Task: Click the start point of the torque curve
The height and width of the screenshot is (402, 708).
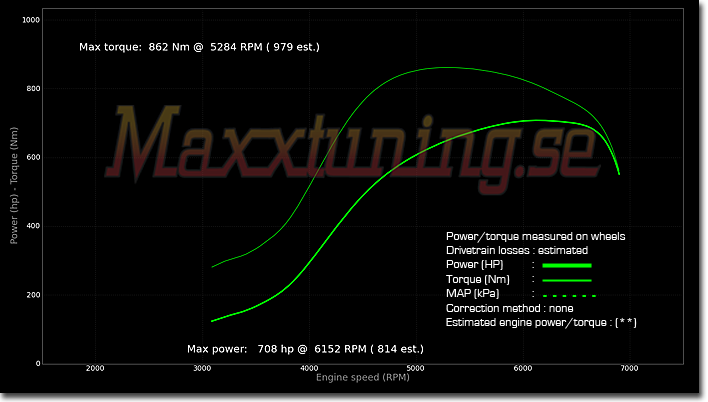Action: (212, 267)
